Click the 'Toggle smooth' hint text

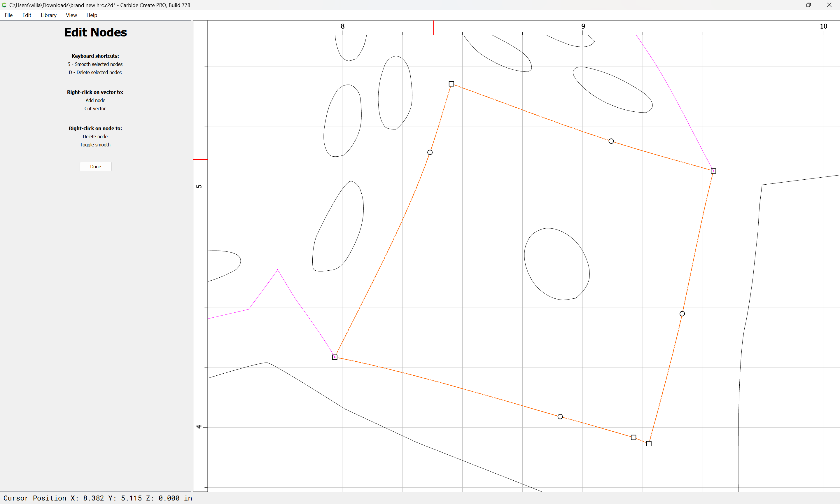95,145
